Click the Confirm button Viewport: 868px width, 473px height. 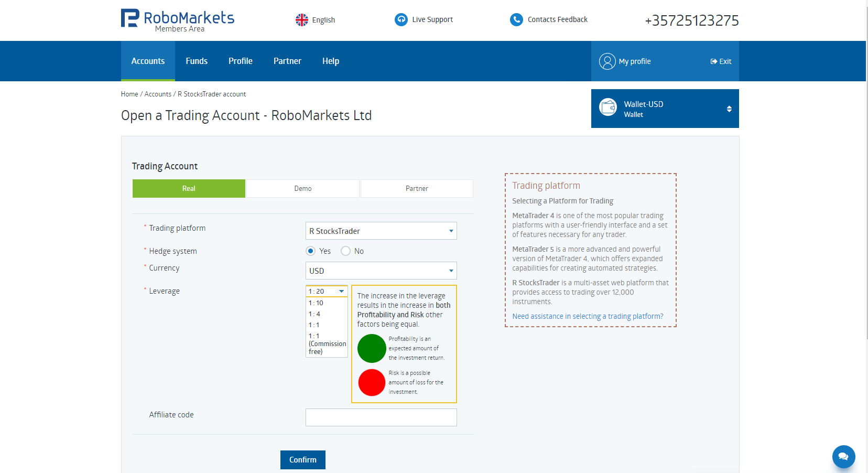coord(303,460)
